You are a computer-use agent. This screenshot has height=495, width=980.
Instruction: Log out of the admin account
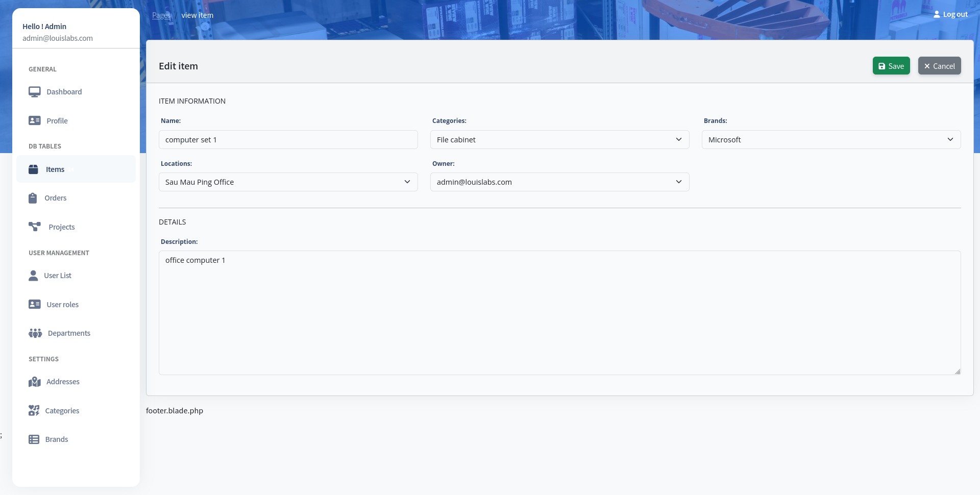pyautogui.click(x=950, y=14)
